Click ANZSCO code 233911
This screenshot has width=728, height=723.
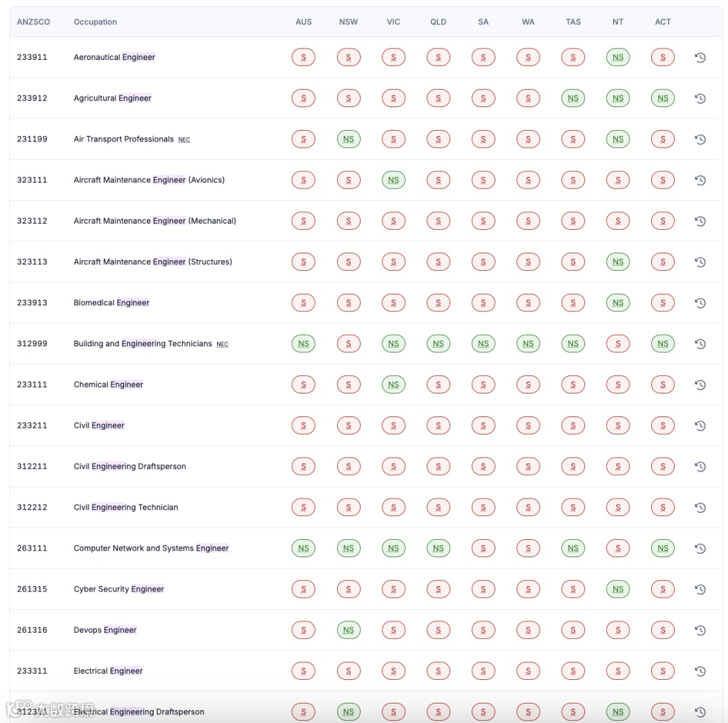[32, 57]
